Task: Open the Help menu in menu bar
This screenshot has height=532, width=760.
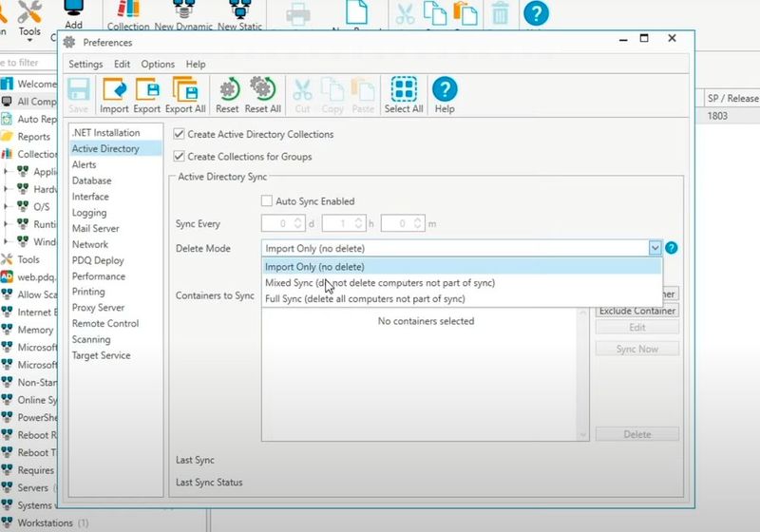Action: (196, 64)
